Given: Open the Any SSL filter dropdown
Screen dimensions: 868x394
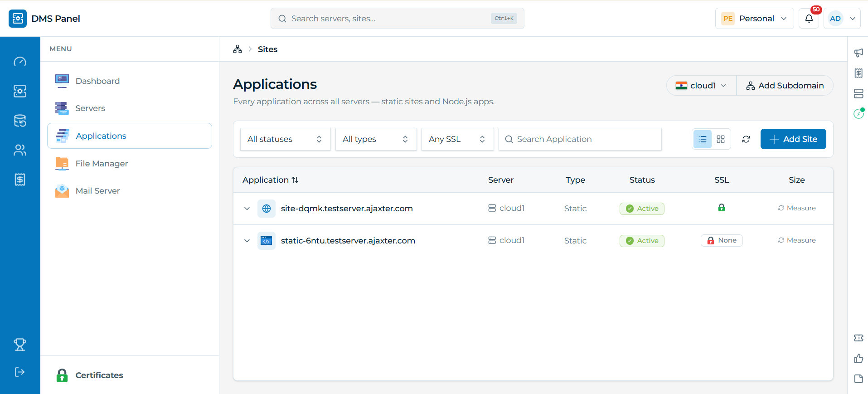Looking at the screenshot, I should click(x=458, y=139).
